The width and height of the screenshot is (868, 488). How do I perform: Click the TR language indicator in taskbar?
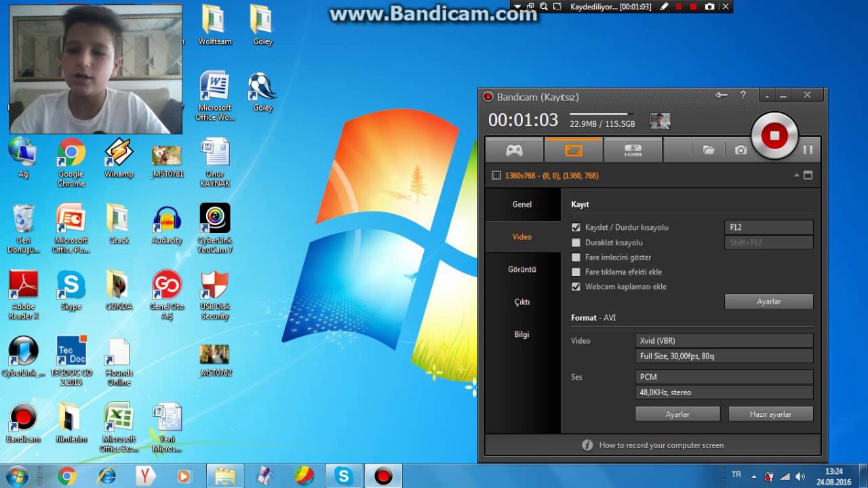click(x=736, y=475)
